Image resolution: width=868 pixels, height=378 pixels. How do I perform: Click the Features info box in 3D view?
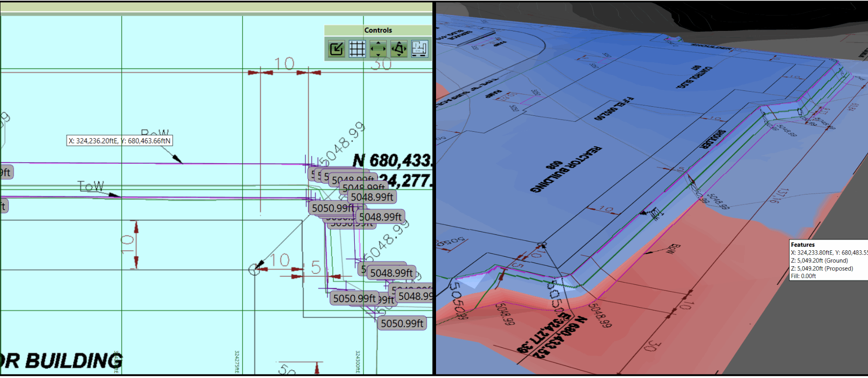pos(828,260)
